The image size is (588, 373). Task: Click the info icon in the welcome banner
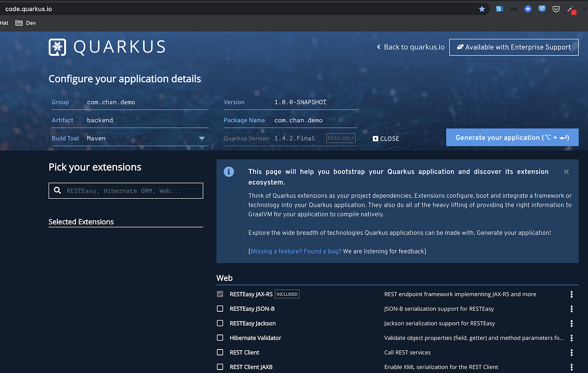click(x=229, y=172)
